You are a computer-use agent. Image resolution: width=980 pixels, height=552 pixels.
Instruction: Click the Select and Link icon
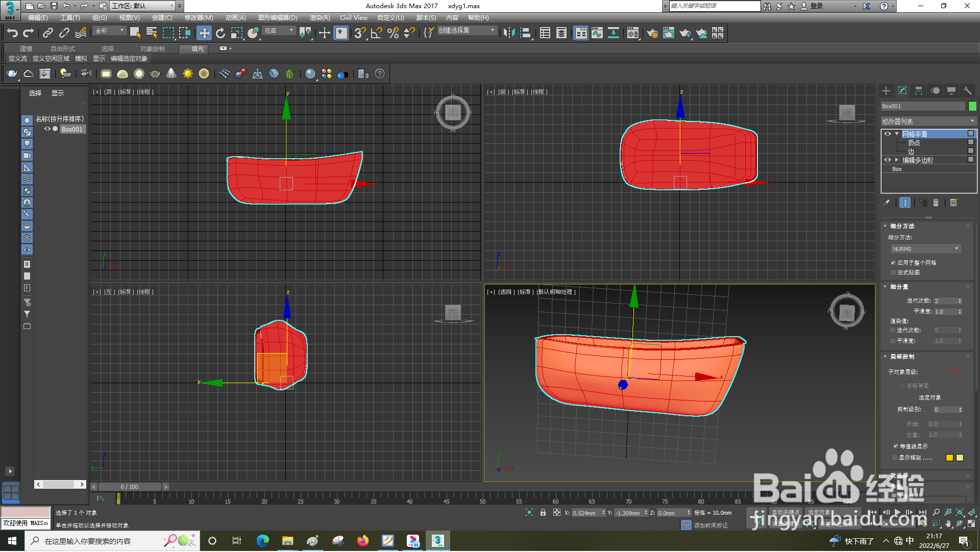click(x=48, y=34)
